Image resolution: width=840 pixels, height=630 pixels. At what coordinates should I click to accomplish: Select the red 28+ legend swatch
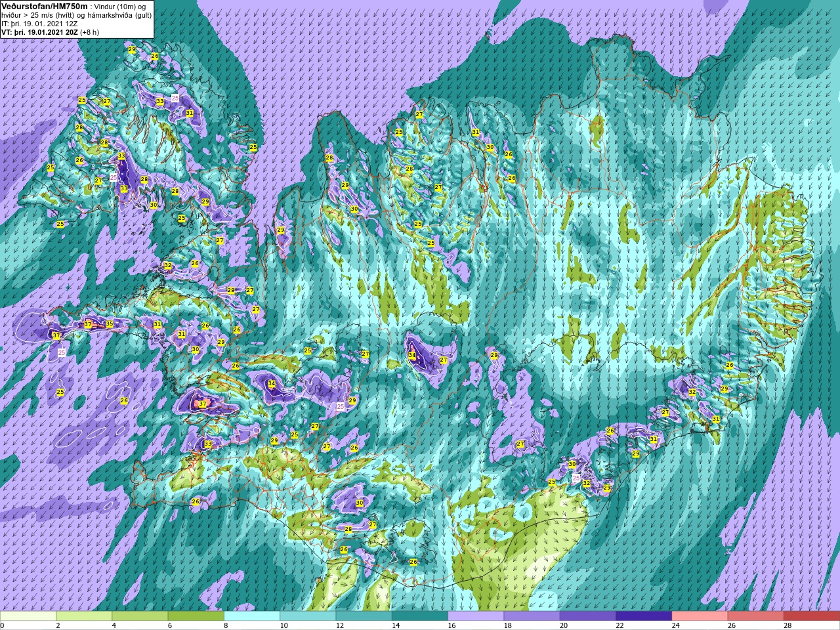(x=812, y=616)
